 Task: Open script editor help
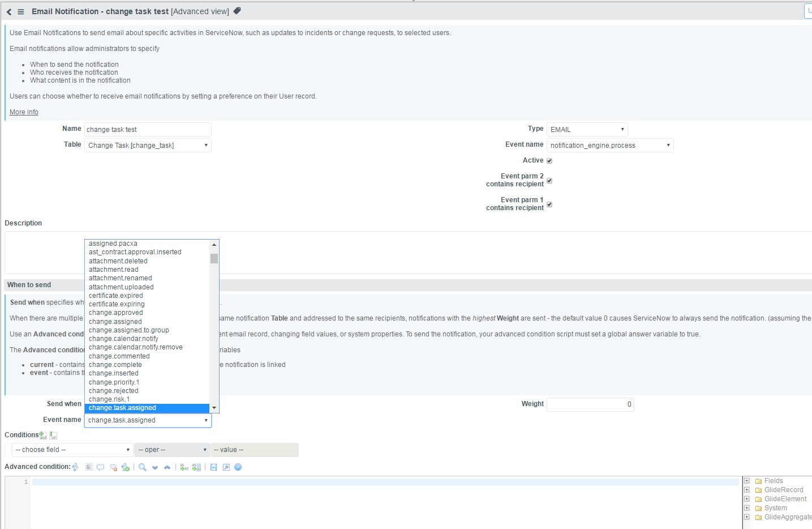point(238,467)
